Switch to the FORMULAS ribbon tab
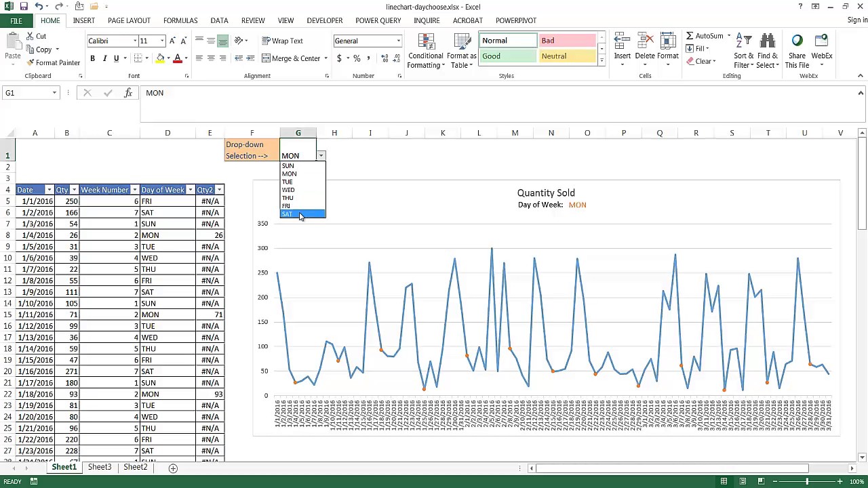 tap(180, 21)
